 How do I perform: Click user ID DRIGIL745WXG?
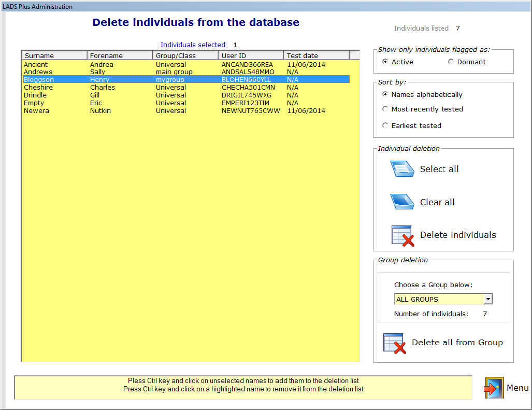tap(247, 95)
